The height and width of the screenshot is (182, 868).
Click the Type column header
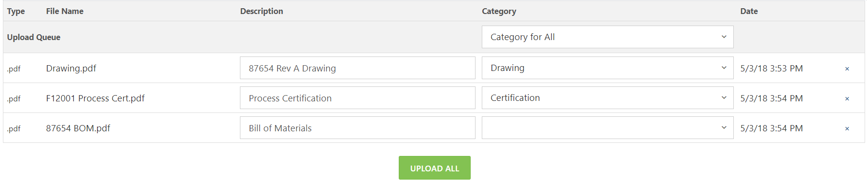click(x=16, y=11)
